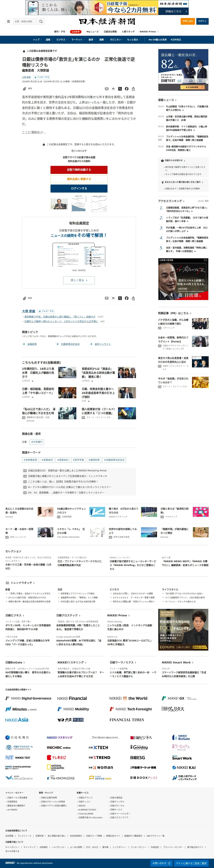Click the info icon beside 日経からのお知らせ
The image size is (214, 868).
click(162, 161)
